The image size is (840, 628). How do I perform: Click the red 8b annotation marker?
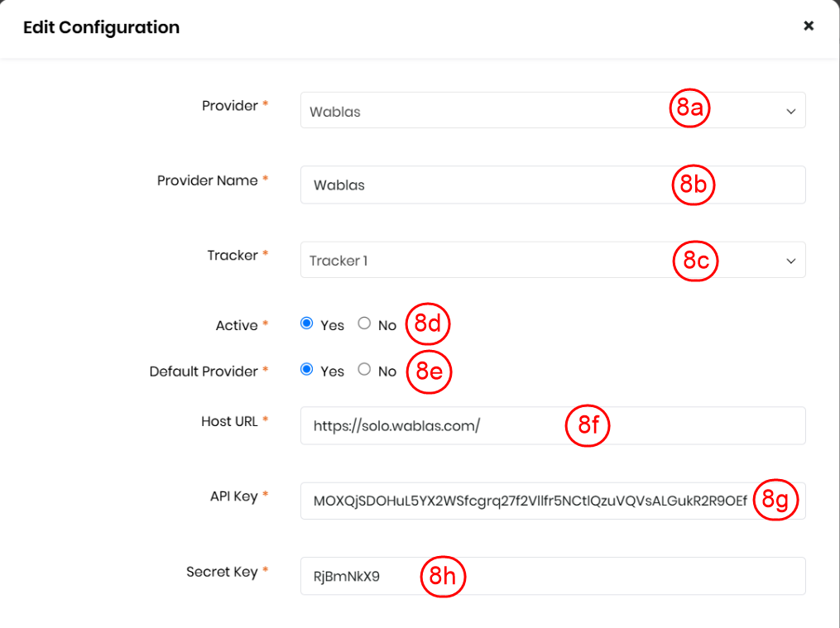pos(693,185)
